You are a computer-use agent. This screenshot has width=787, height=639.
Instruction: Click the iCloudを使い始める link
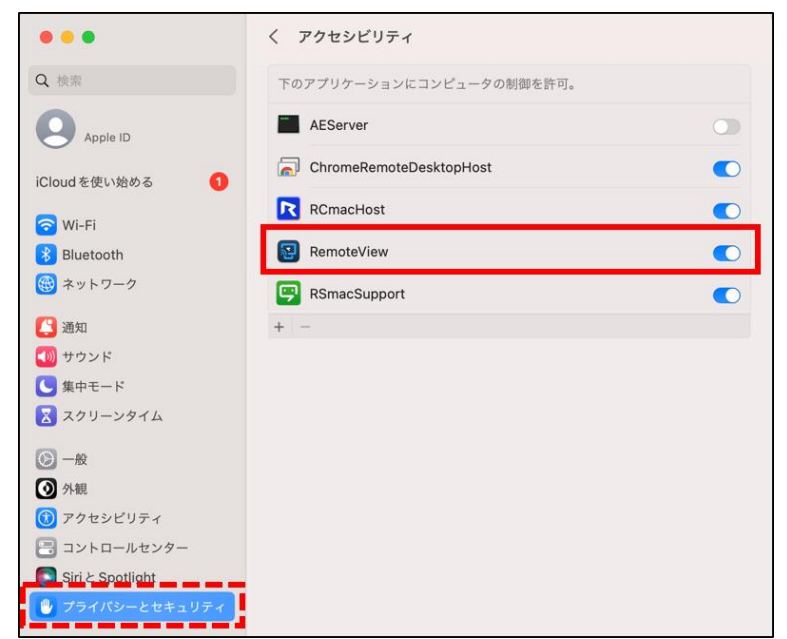(94, 182)
